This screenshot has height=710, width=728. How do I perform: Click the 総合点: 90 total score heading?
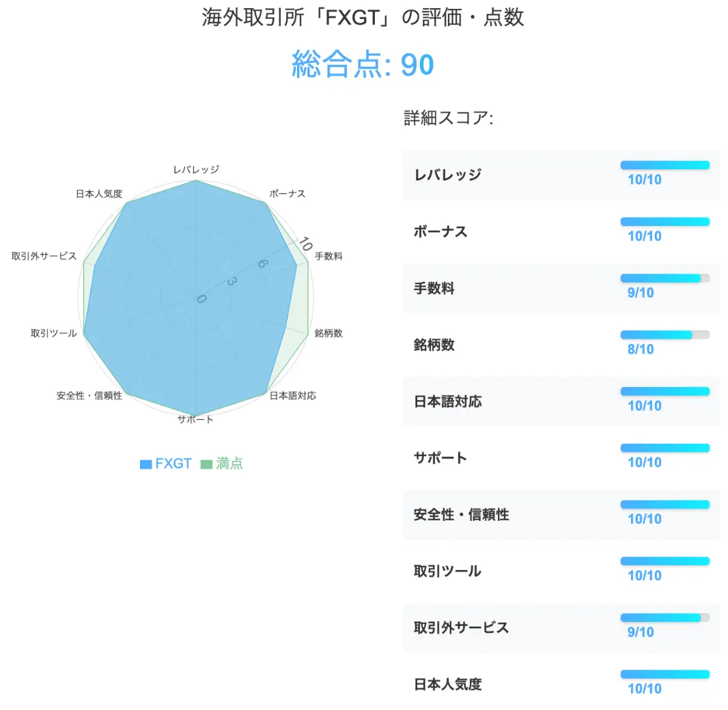coord(363,65)
